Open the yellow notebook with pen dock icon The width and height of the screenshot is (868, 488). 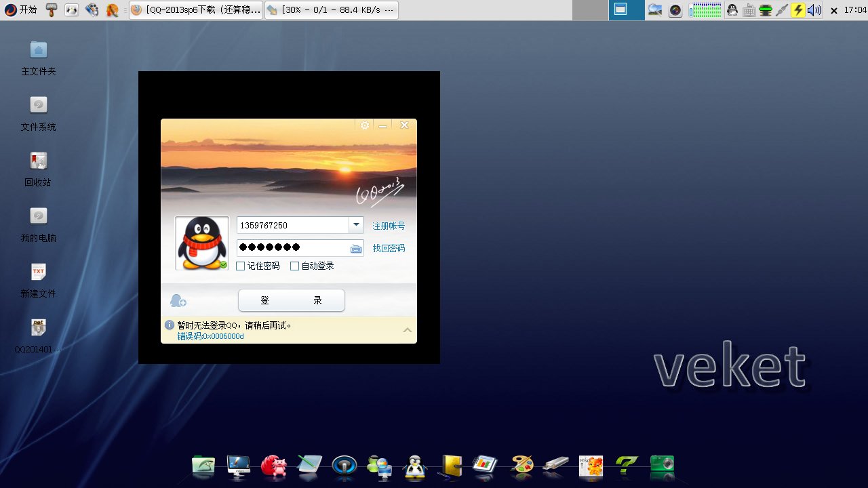click(450, 466)
